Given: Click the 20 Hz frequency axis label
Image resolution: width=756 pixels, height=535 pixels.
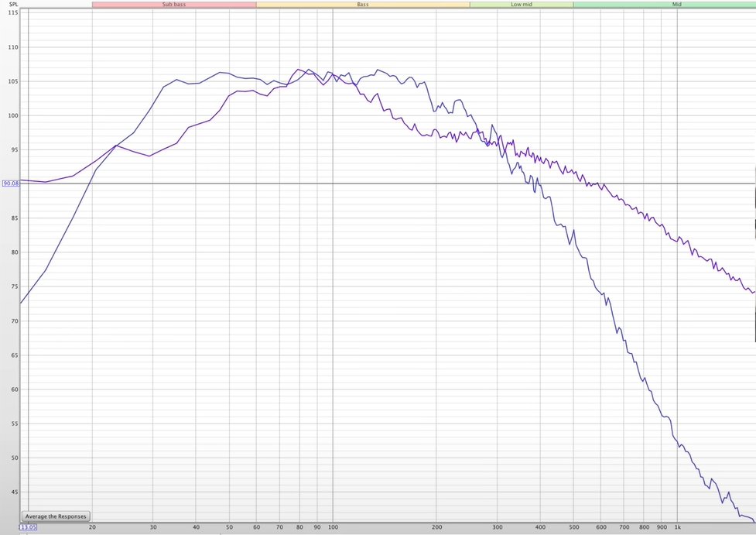Looking at the screenshot, I should 93,527.
